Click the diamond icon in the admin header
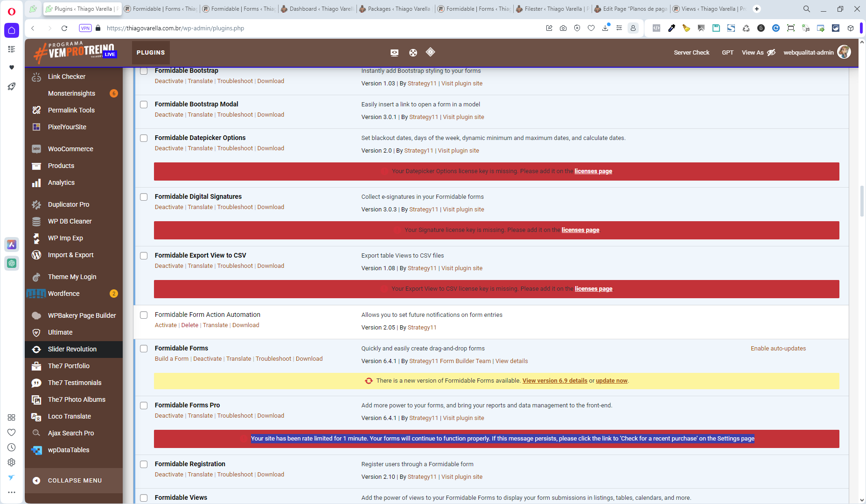The height and width of the screenshot is (504, 866). [x=430, y=52]
